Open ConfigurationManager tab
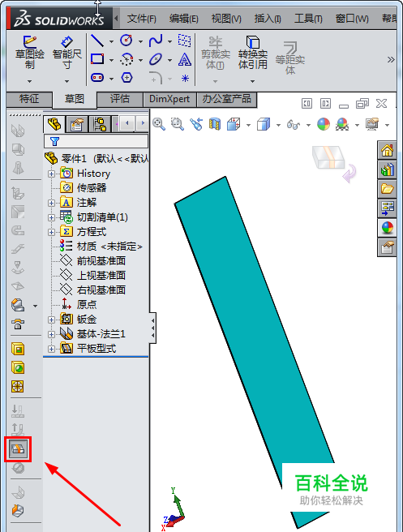 click(x=100, y=124)
